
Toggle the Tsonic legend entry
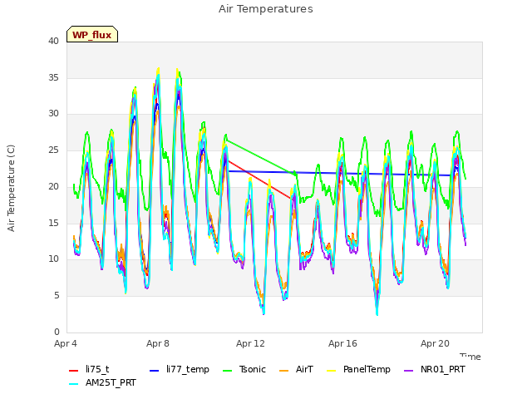[244, 369]
